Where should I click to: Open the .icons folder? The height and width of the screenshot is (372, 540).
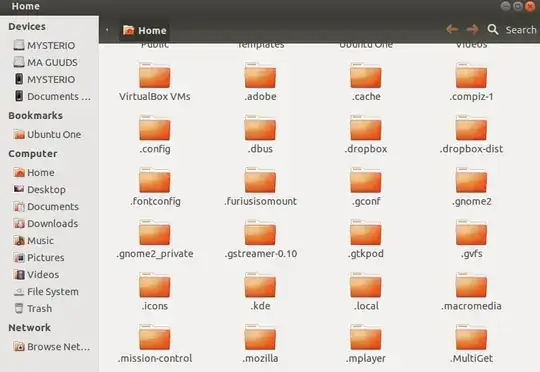click(x=155, y=292)
